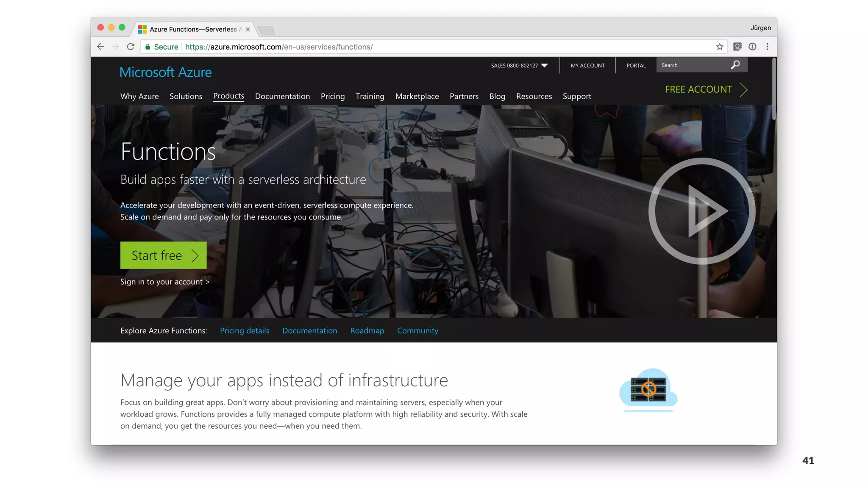This screenshot has width=868, height=488.
Task: Follow Sign in to your account link
Action: pos(165,282)
